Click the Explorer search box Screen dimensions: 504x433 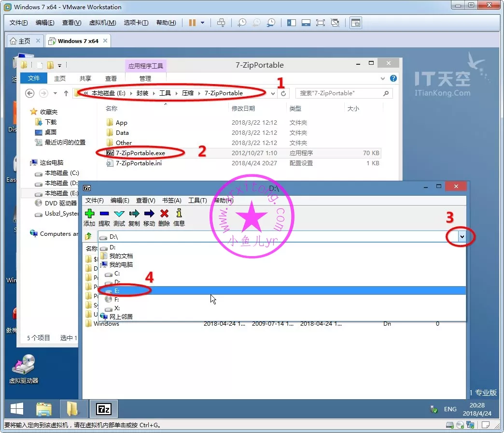(x=340, y=93)
